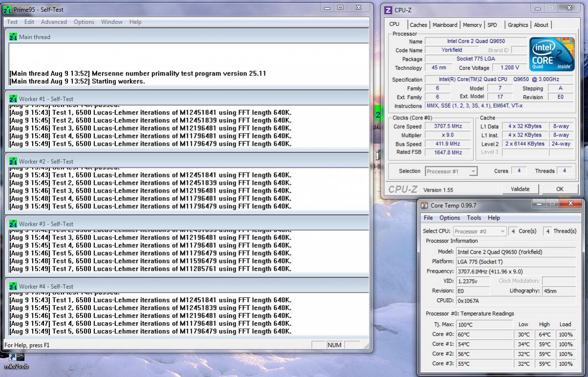
Task: Click the OK button in CPU-Z
Action: click(x=560, y=189)
